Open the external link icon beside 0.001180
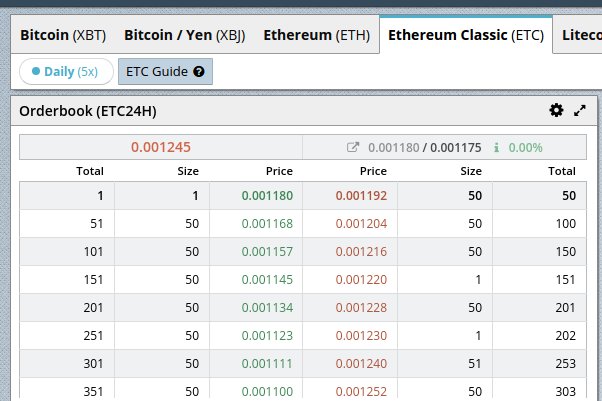 (352, 147)
